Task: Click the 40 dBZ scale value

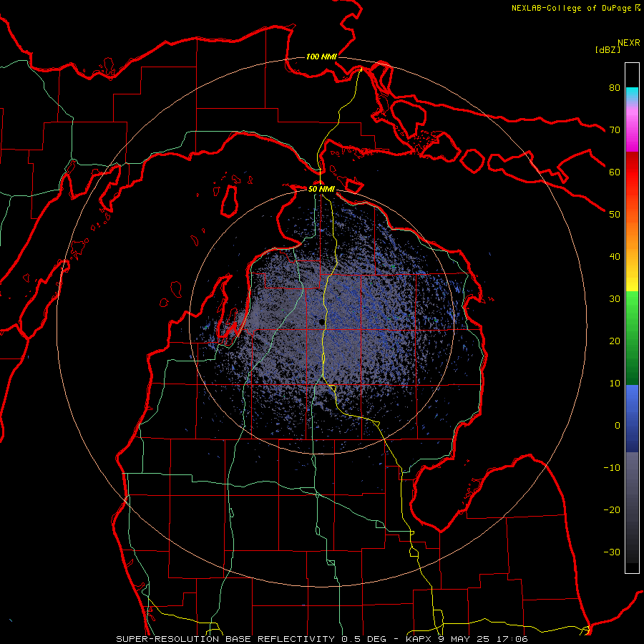Action: (x=615, y=257)
